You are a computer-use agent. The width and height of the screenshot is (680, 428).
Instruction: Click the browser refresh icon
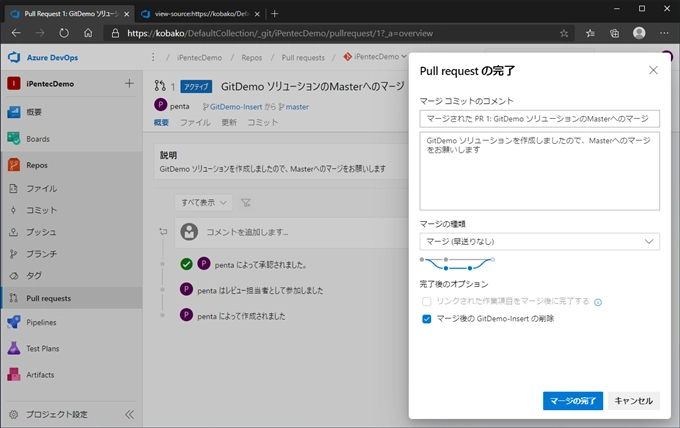(x=64, y=33)
